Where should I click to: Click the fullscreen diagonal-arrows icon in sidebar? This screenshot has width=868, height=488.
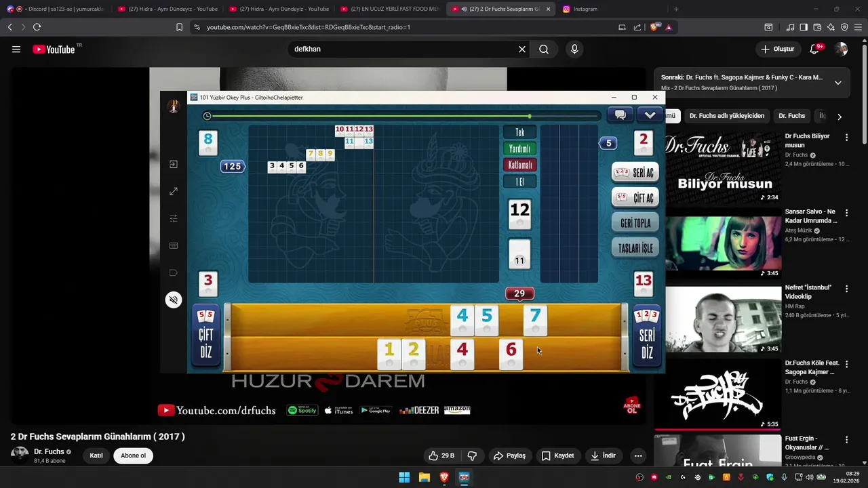click(x=174, y=192)
